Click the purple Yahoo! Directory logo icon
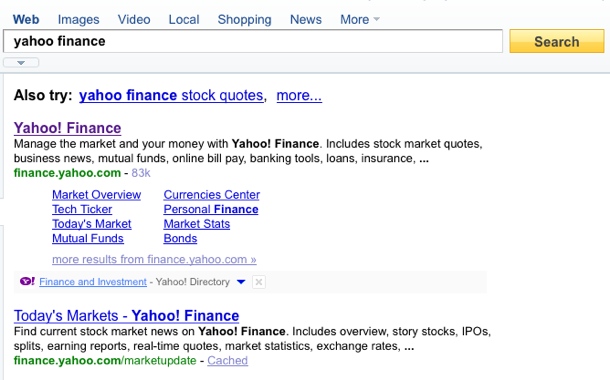Image resolution: width=610 pixels, height=380 pixels. pos(27,281)
